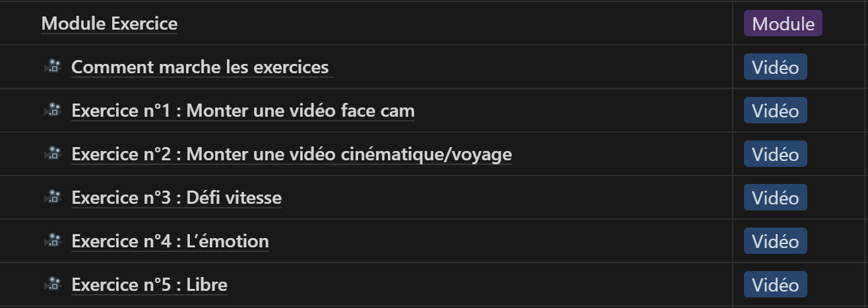Open Exercice n°3 : Défi vitesse
868x308 pixels.
tap(176, 198)
